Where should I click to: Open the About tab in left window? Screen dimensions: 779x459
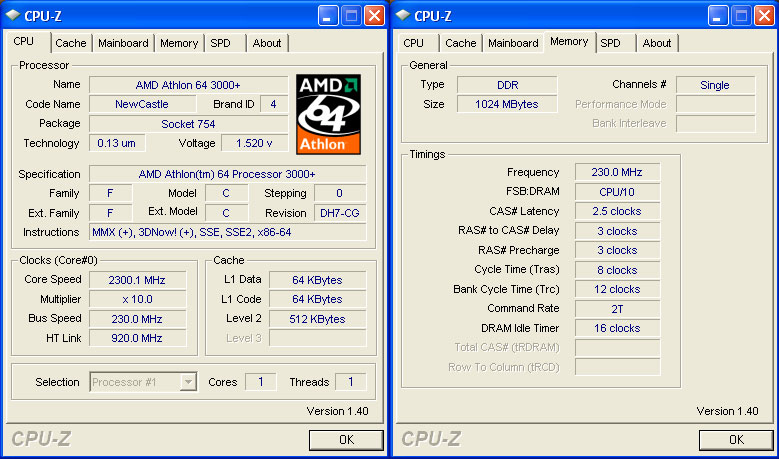267,43
